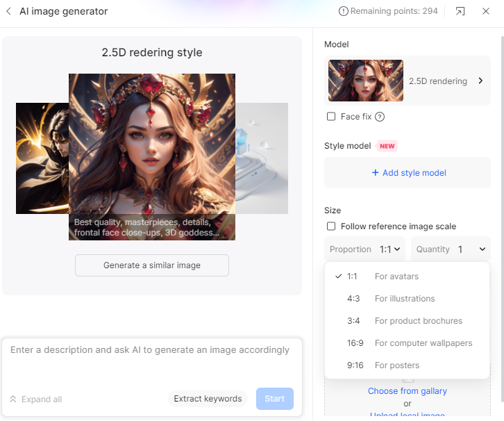Screen dimensions: 504x421
Task: Pick the 9:16 For posters ratio
Action: [x=407, y=365]
